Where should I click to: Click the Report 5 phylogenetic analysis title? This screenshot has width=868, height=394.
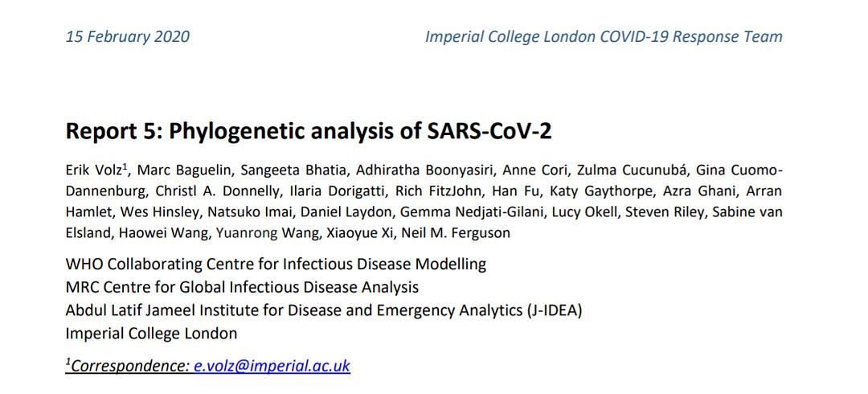click(309, 131)
